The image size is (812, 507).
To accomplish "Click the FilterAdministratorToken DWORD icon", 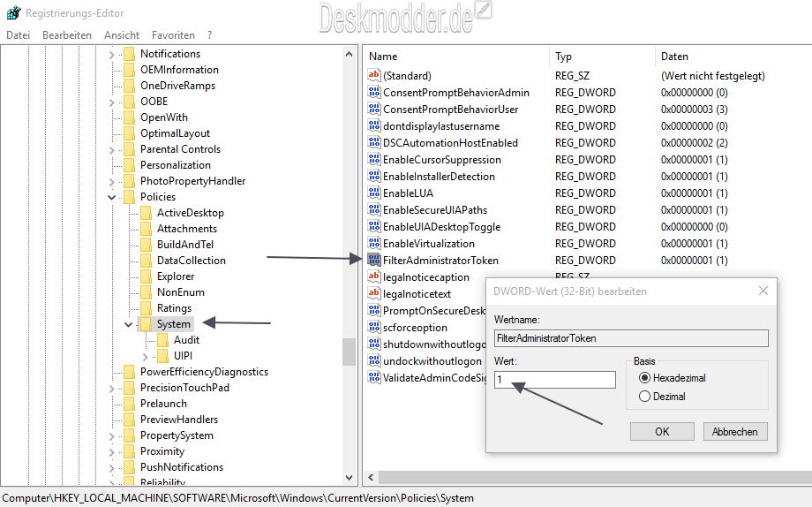I will [374, 260].
